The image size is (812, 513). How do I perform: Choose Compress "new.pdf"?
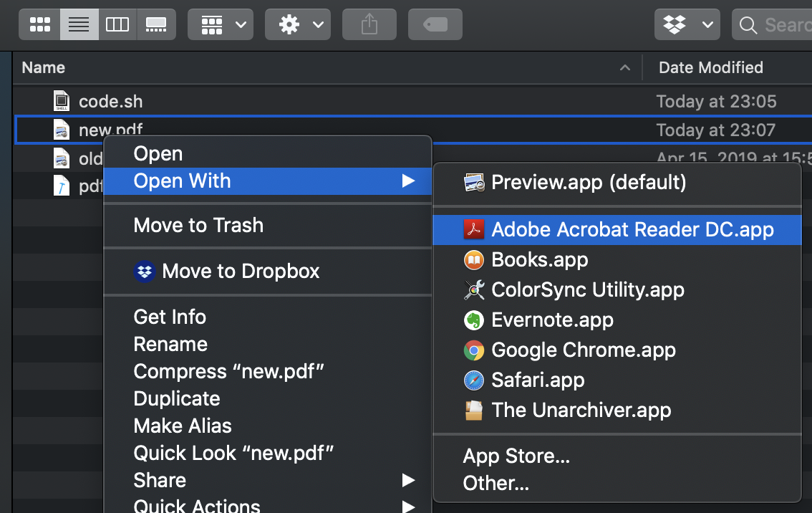pyautogui.click(x=267, y=372)
